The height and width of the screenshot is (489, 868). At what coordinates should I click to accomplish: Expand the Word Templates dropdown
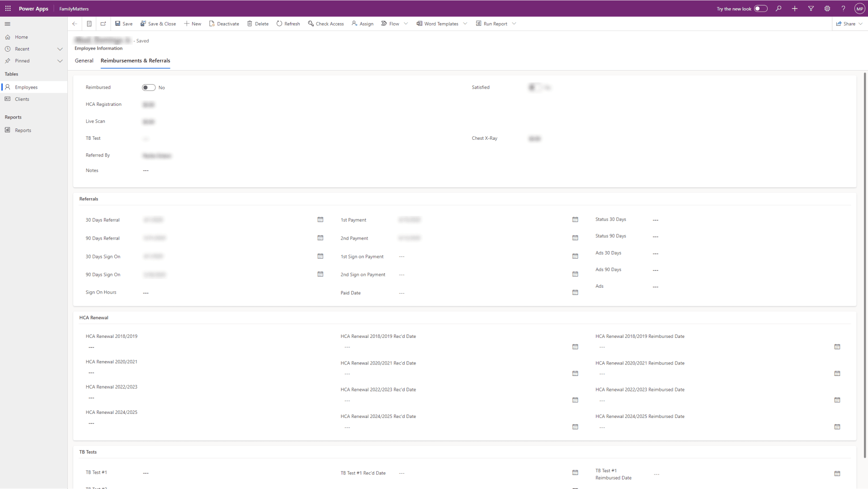tap(466, 24)
